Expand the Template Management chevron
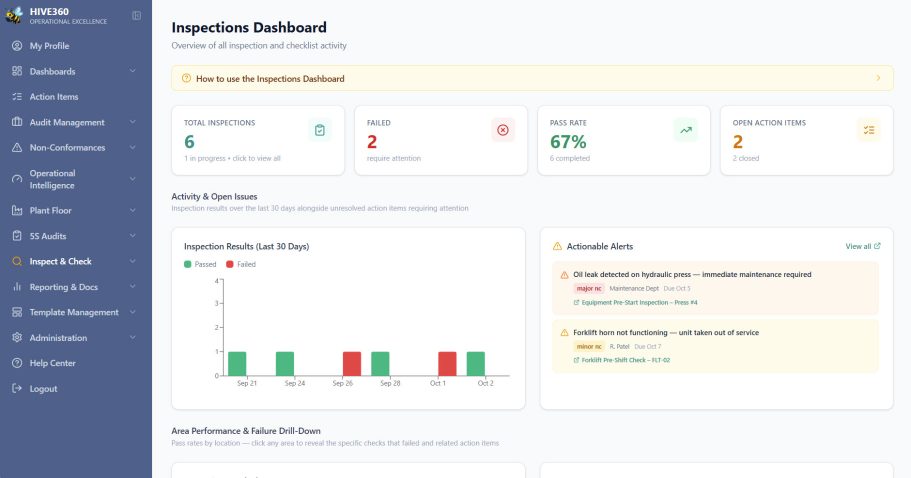Screen dimensions: 911x478 pyautogui.click(x=132, y=312)
